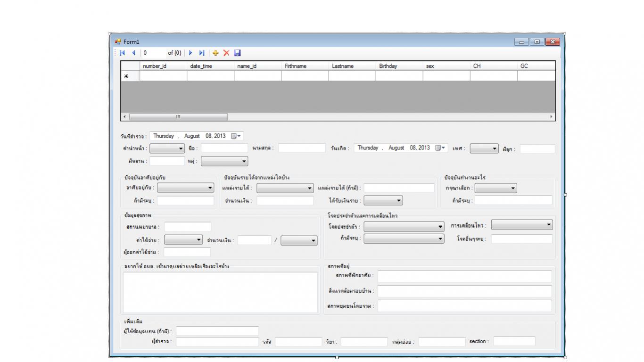Viewport: 644px width, 362px height.
Task: Click the Move Next record arrow
Action: point(191,53)
